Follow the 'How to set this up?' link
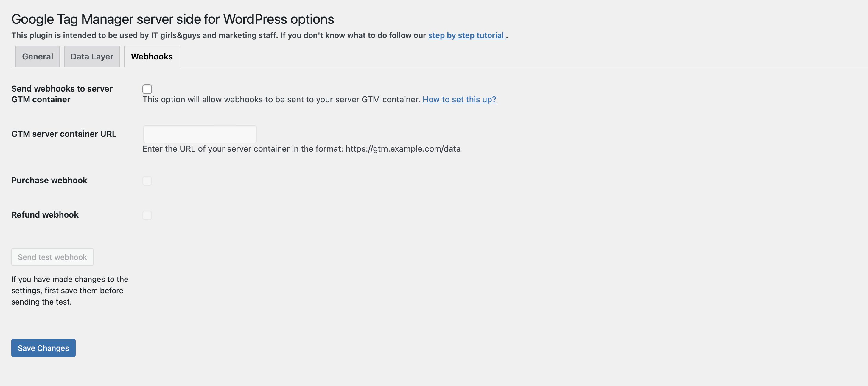 click(459, 100)
